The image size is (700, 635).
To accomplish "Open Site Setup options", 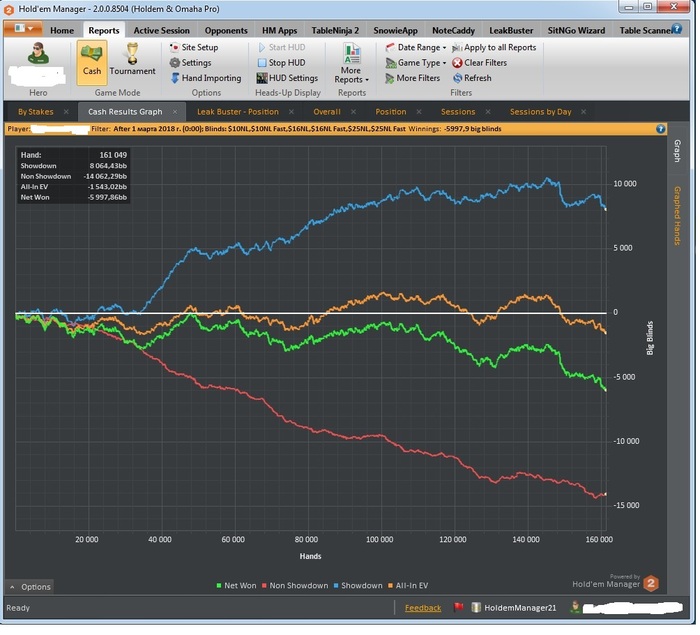I will tap(194, 47).
